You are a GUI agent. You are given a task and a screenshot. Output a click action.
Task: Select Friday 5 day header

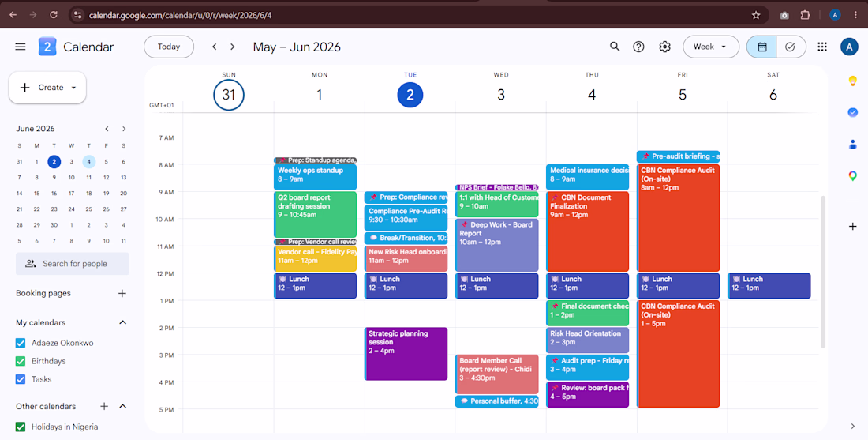pyautogui.click(x=683, y=95)
